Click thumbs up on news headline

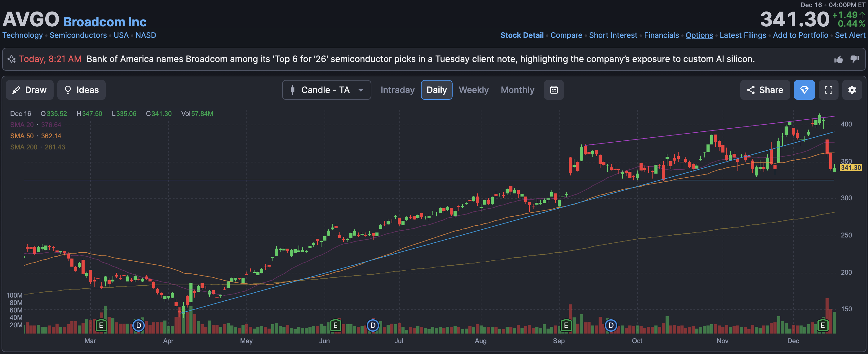click(838, 59)
